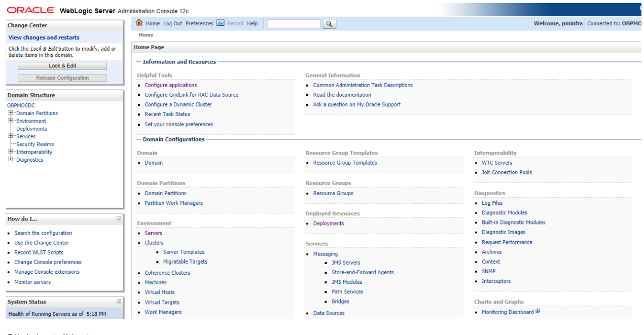Viewport: 644px width, 335px height.
Task: Open Common Administration Task Descriptions link
Action: (x=363, y=85)
